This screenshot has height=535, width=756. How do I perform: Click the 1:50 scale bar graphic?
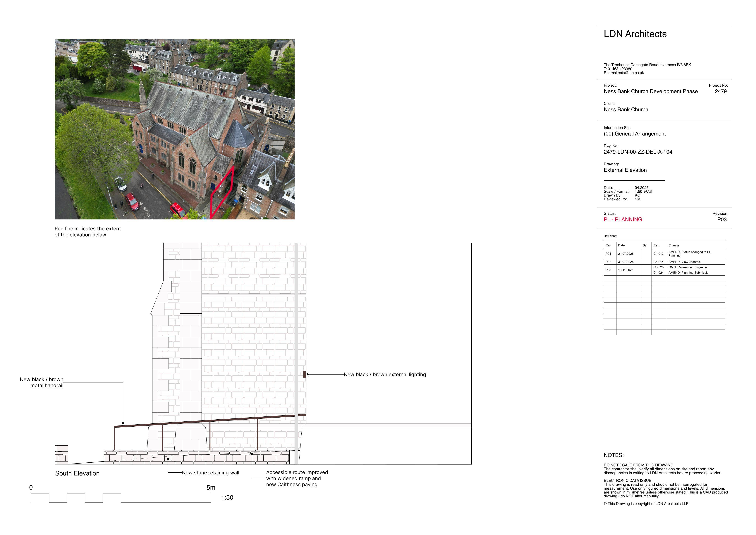(121, 498)
